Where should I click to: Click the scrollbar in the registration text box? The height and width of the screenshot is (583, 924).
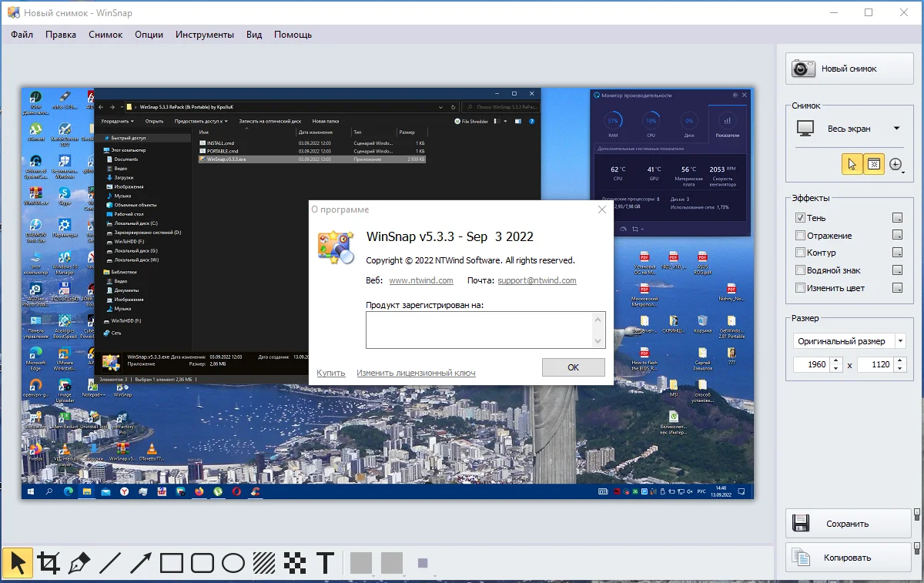point(598,330)
